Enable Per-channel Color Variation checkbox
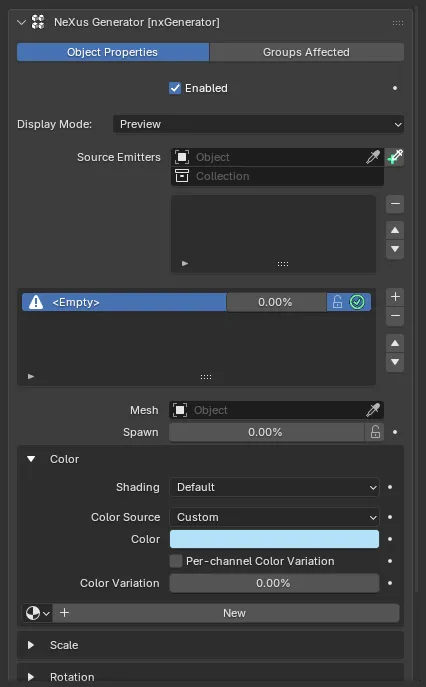The height and width of the screenshot is (687, 426). (176, 561)
